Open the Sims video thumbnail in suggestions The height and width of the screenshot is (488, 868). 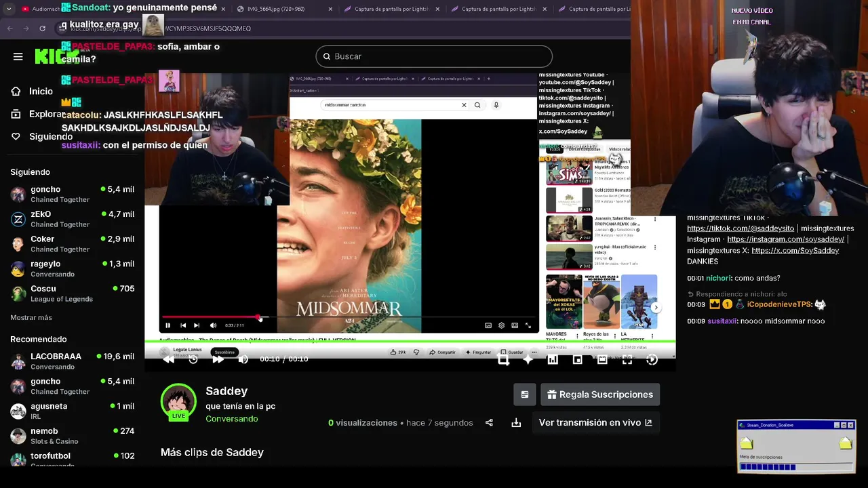click(x=570, y=173)
